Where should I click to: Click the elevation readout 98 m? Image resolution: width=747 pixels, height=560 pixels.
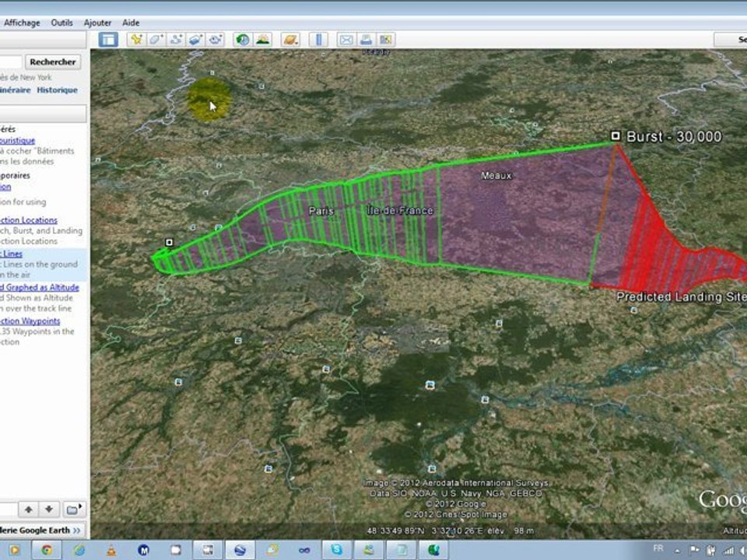pos(524,530)
